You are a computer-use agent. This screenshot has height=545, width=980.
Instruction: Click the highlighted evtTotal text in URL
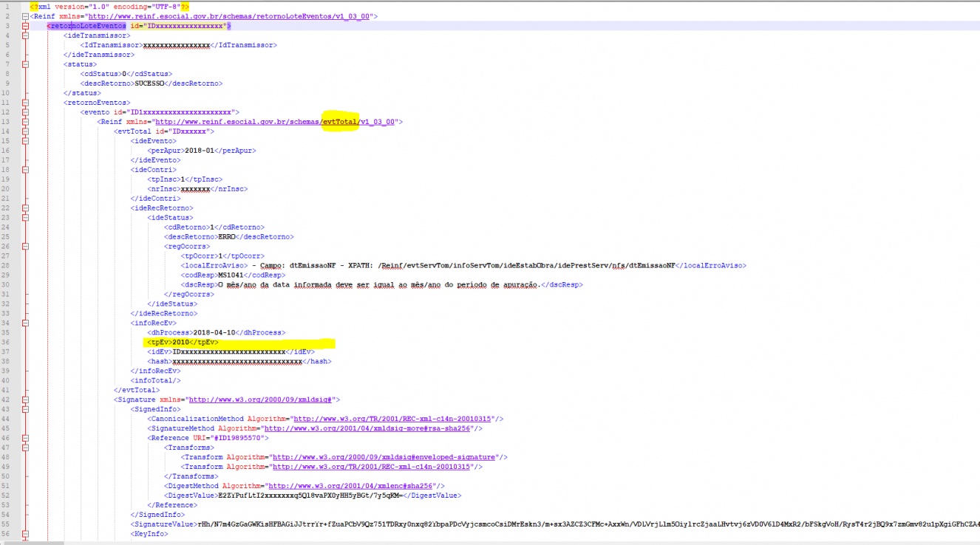click(340, 121)
